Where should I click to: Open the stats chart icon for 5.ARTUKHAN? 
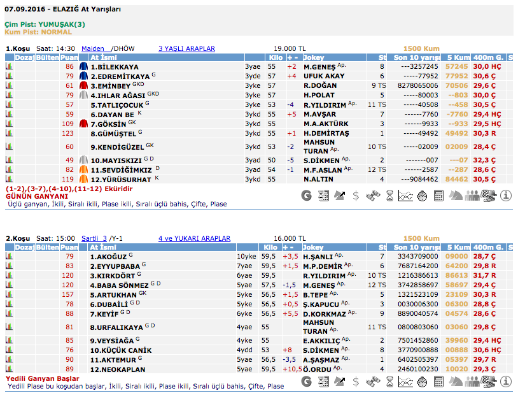10,295
